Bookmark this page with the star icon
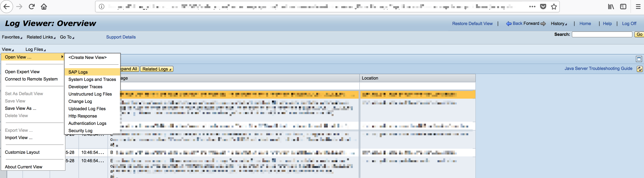 coord(554,7)
